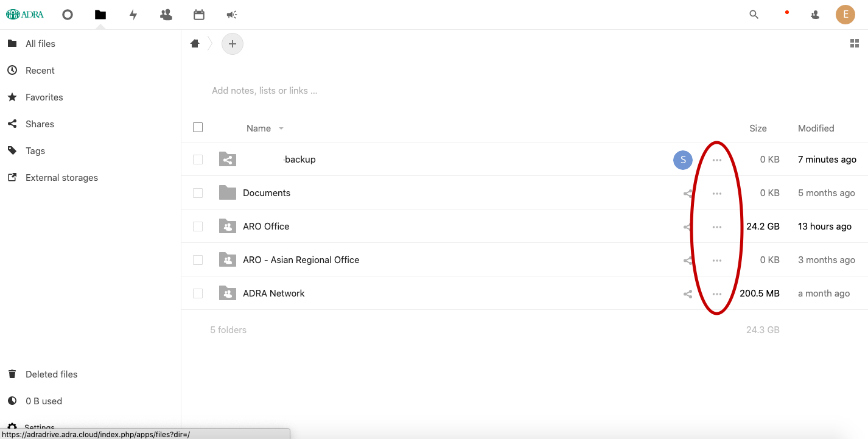This screenshot has height=439, width=868.
Task: Open the Activity app from the top bar
Action: (x=133, y=14)
